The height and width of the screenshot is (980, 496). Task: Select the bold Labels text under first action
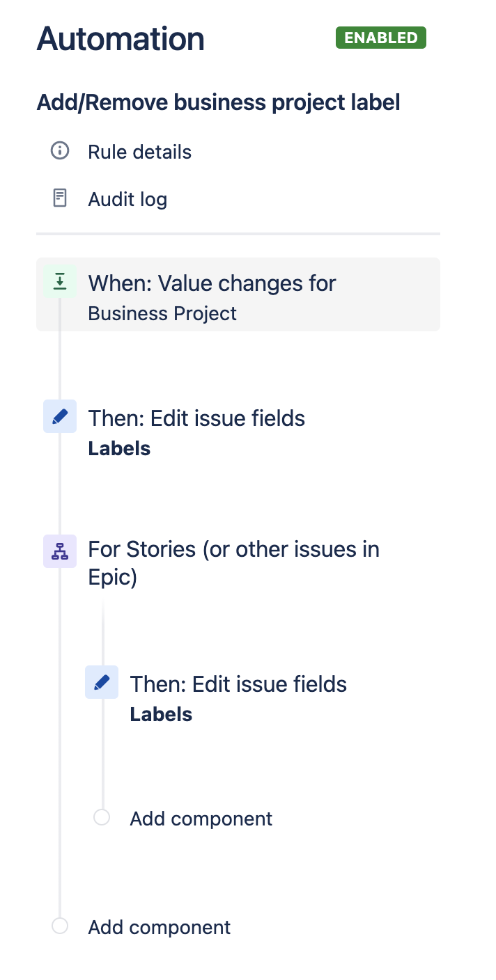click(119, 448)
